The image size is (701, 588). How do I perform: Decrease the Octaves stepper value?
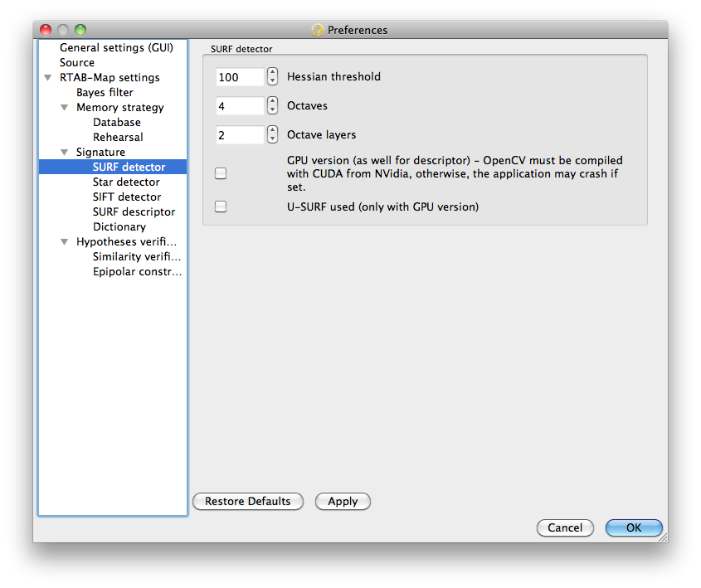pyautogui.click(x=272, y=110)
